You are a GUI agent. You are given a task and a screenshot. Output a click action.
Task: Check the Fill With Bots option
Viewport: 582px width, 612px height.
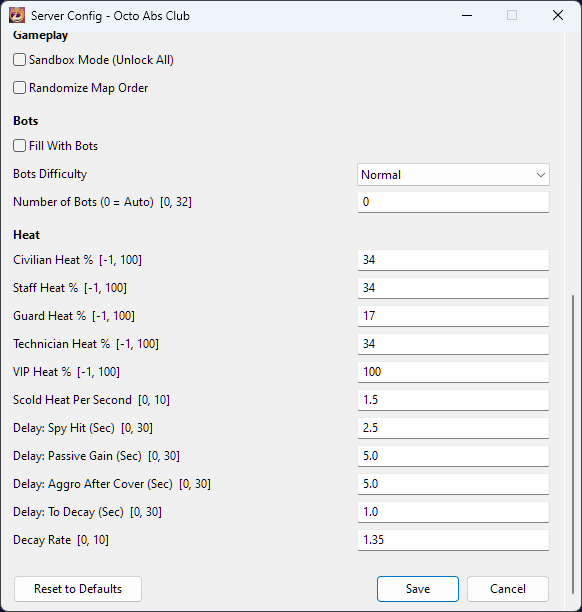[20, 146]
